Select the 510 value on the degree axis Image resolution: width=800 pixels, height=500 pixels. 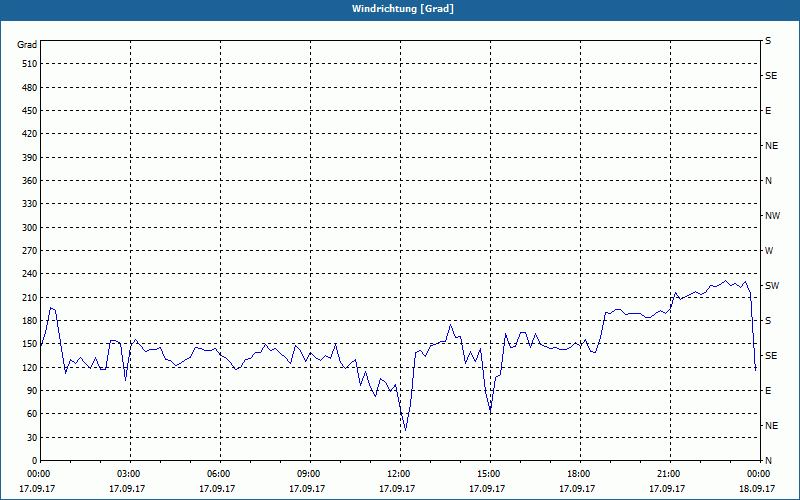click(x=30, y=64)
